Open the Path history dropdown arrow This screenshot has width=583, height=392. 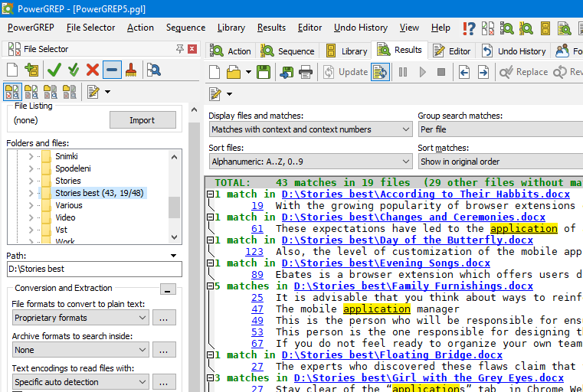point(173,256)
